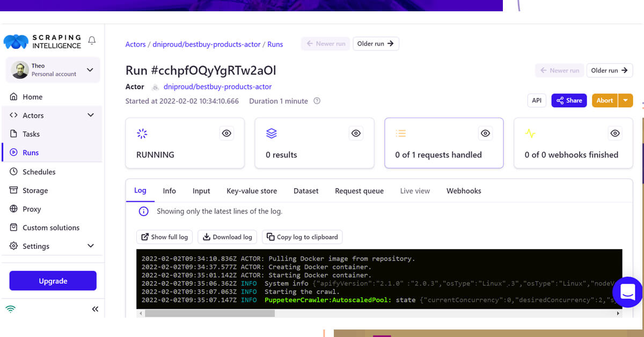This screenshot has width=644, height=337.
Task: Open Schedules in the sidebar
Action: (x=39, y=172)
